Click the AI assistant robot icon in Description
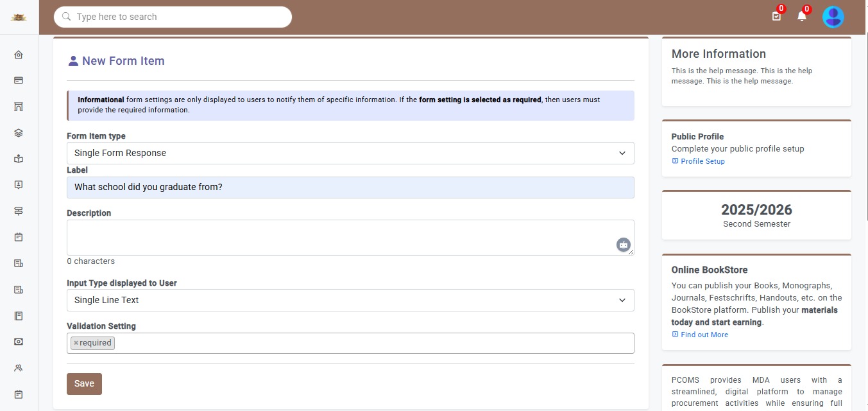 [x=623, y=245]
